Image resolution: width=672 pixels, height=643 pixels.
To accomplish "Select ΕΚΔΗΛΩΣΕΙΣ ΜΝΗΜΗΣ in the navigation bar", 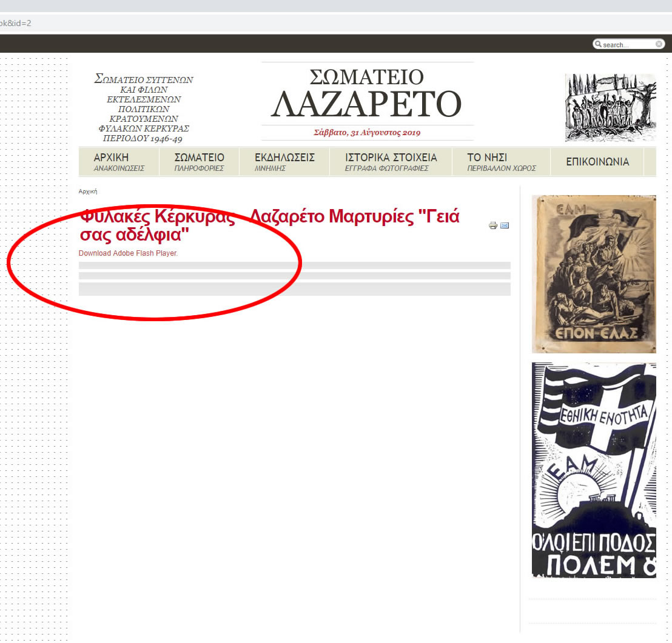I will tap(284, 162).
